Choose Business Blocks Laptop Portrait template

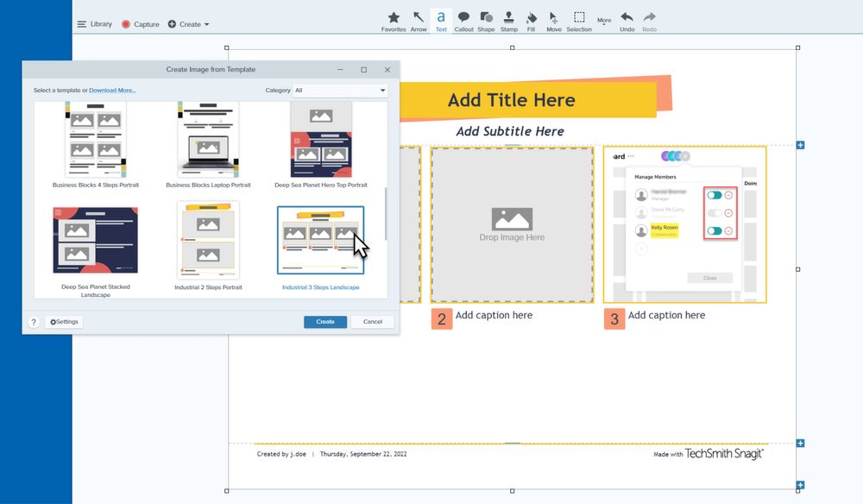pyautogui.click(x=208, y=145)
